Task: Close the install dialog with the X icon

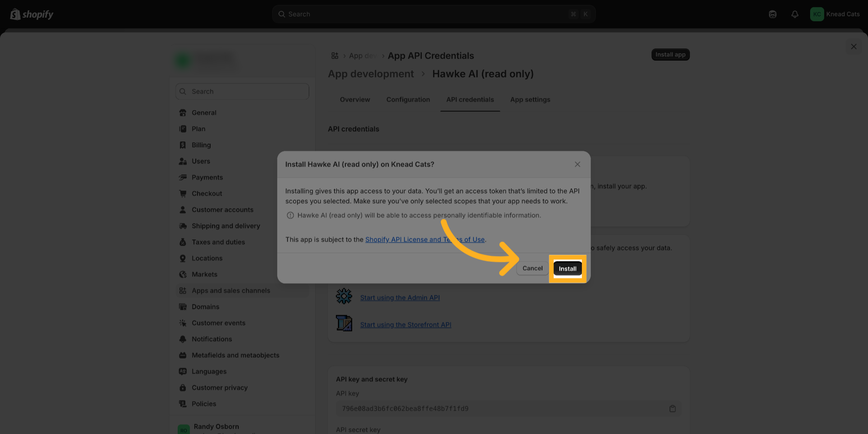Action: [577, 164]
